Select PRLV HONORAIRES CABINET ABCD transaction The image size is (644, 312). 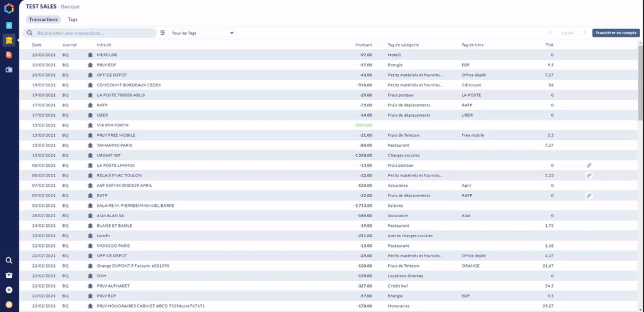pos(328,306)
